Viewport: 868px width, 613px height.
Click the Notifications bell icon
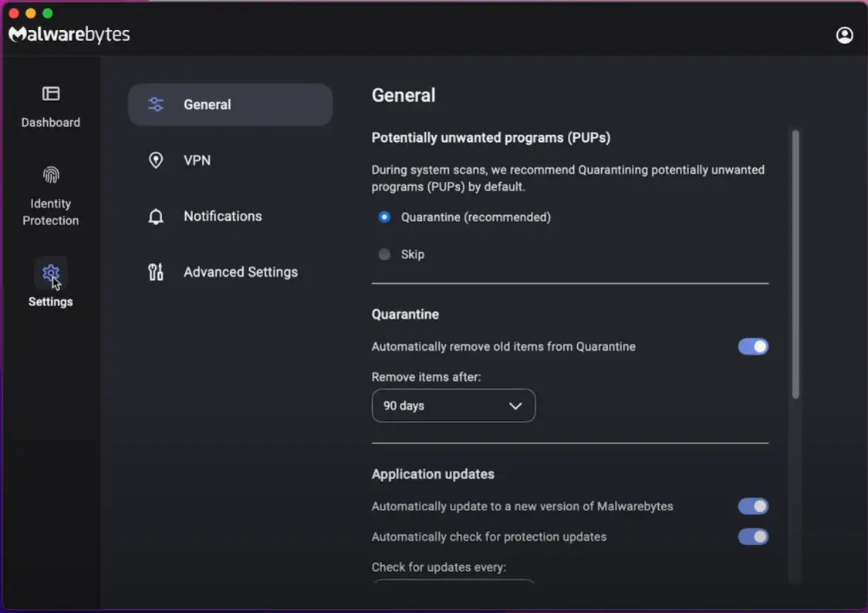[x=156, y=217]
